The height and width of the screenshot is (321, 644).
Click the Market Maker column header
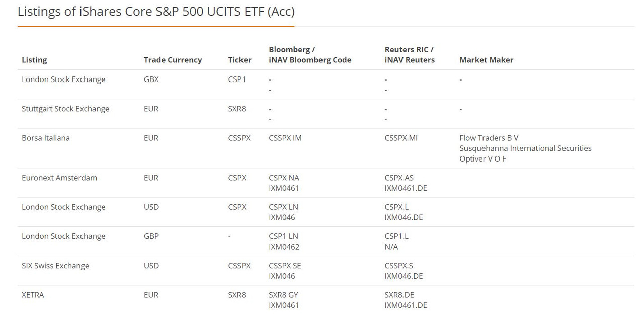(486, 60)
